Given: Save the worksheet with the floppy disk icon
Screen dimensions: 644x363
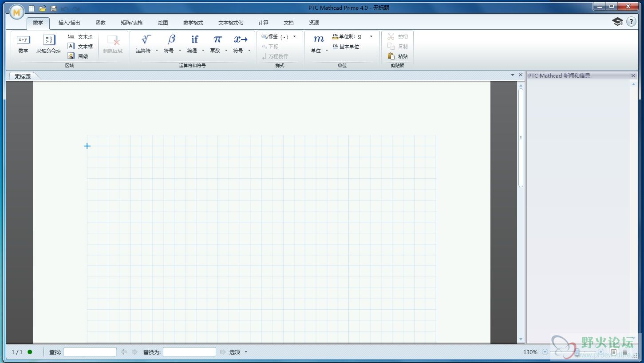Looking at the screenshot, I should coord(54,8).
